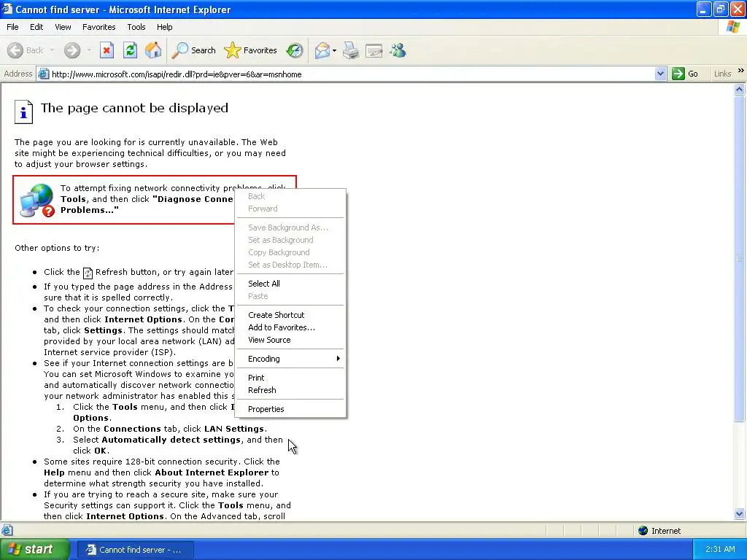Click the Windows flag logo throbber

coord(733,27)
